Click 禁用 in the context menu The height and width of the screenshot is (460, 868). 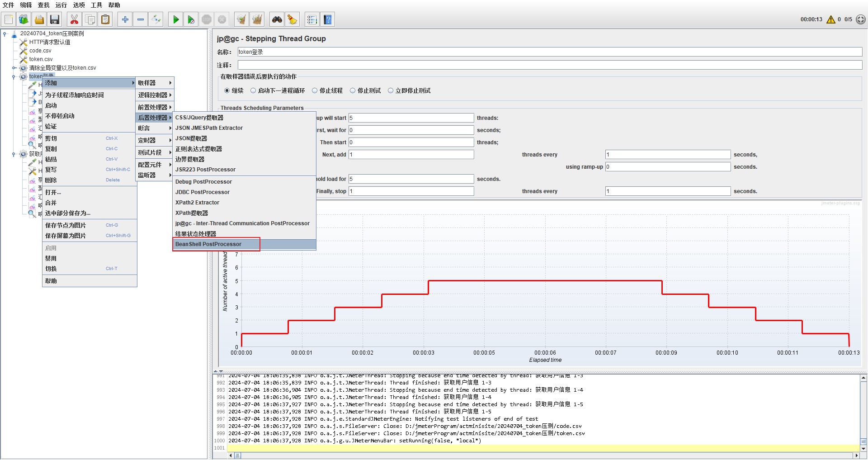pyautogui.click(x=51, y=258)
